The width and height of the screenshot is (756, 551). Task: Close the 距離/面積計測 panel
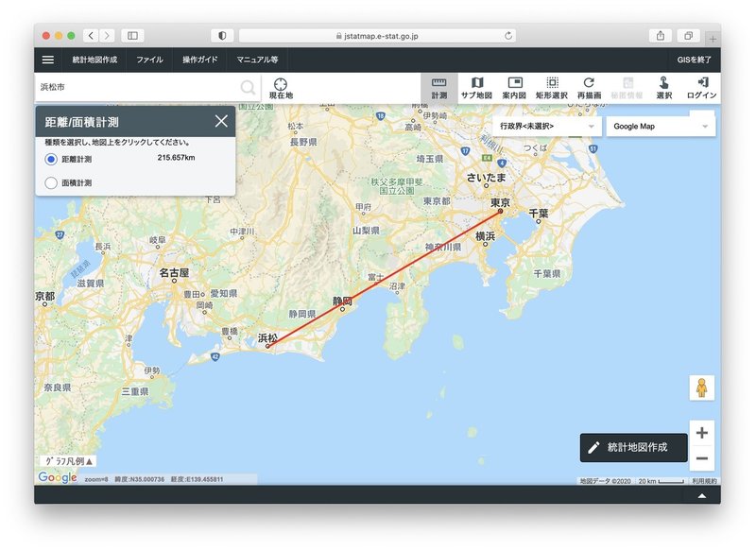point(221,121)
